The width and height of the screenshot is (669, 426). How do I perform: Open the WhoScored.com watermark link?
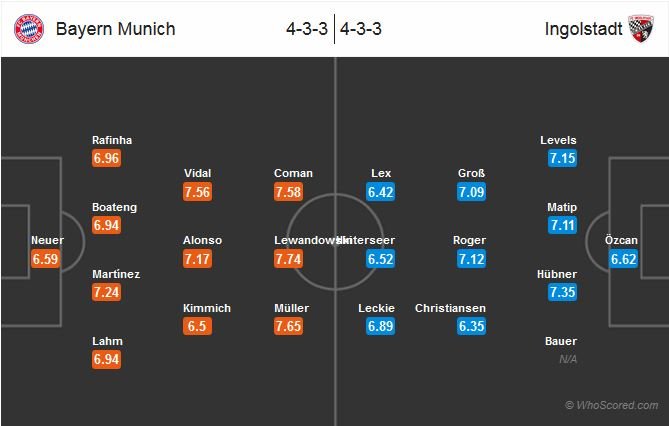pos(611,405)
